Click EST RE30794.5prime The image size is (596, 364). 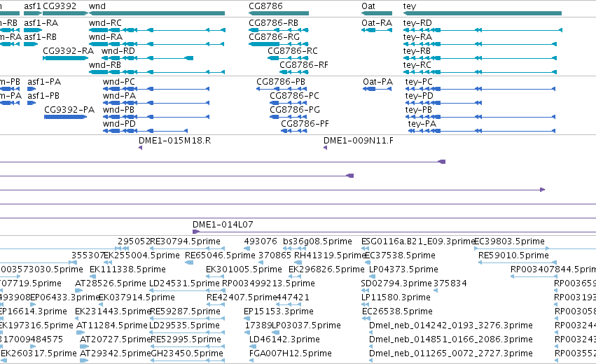pos(185,241)
